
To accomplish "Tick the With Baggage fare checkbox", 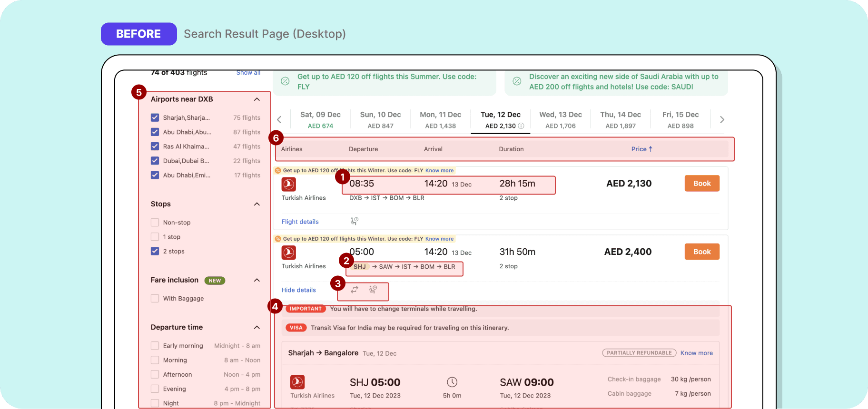I will (x=155, y=299).
